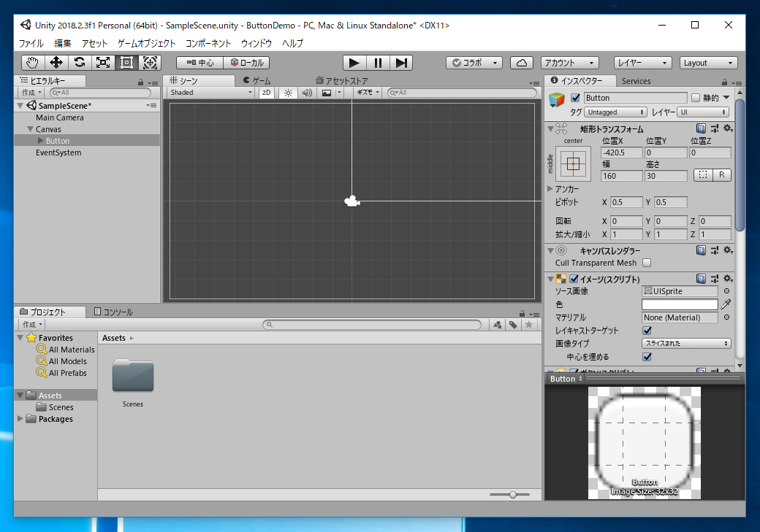
Task: Open the Account dropdown
Action: [x=570, y=63]
